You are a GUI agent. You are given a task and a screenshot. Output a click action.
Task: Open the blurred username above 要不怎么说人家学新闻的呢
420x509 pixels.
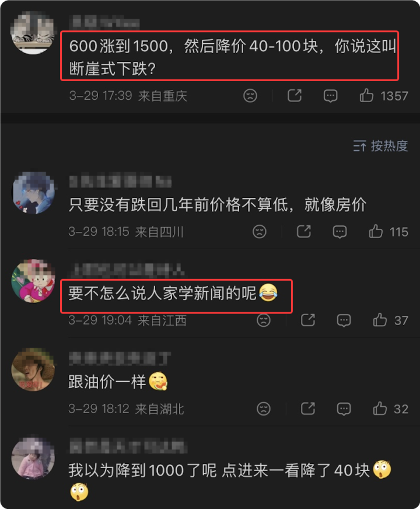coord(127,270)
